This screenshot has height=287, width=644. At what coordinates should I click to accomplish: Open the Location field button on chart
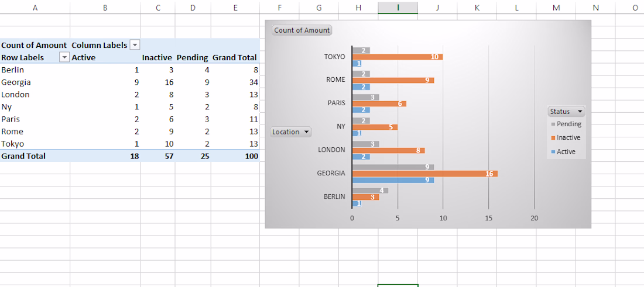(x=291, y=132)
